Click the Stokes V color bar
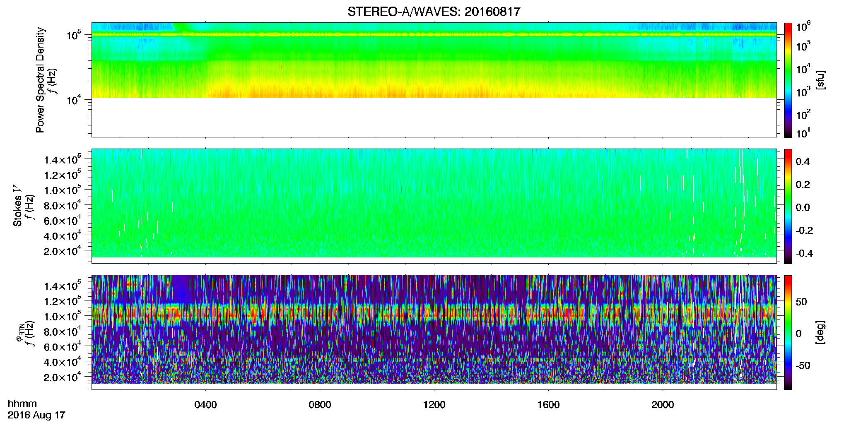This screenshot has height=447, width=868. click(x=788, y=206)
